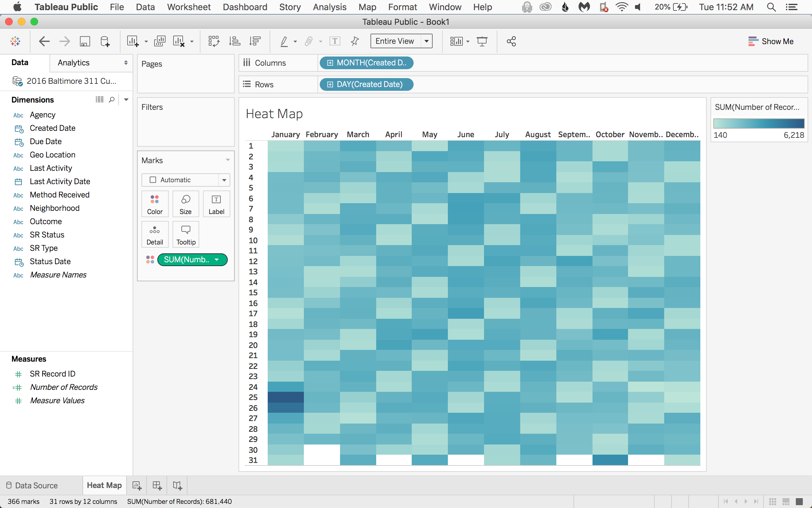The width and height of the screenshot is (812, 508).
Task: Search fields with magnifier in Dimensions
Action: coord(112,99)
